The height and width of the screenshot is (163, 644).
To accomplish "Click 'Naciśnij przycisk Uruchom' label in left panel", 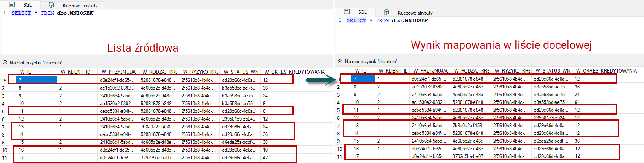I will click(36, 63).
